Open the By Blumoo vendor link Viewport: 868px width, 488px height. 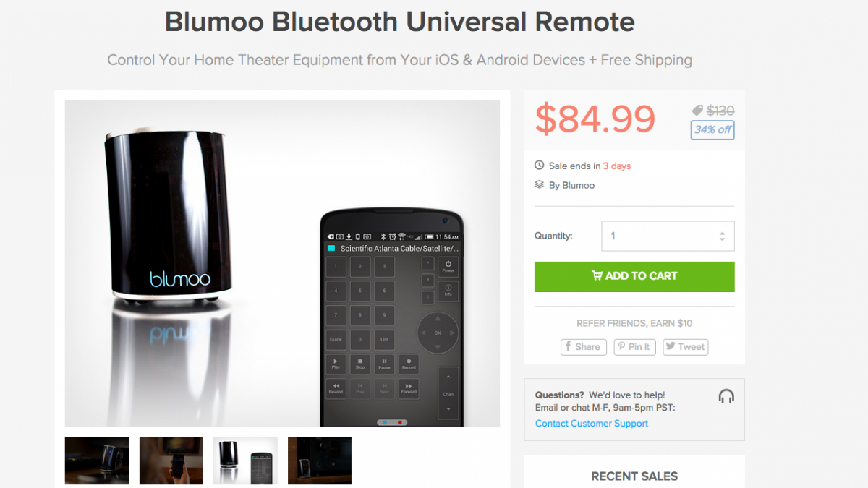(x=571, y=185)
